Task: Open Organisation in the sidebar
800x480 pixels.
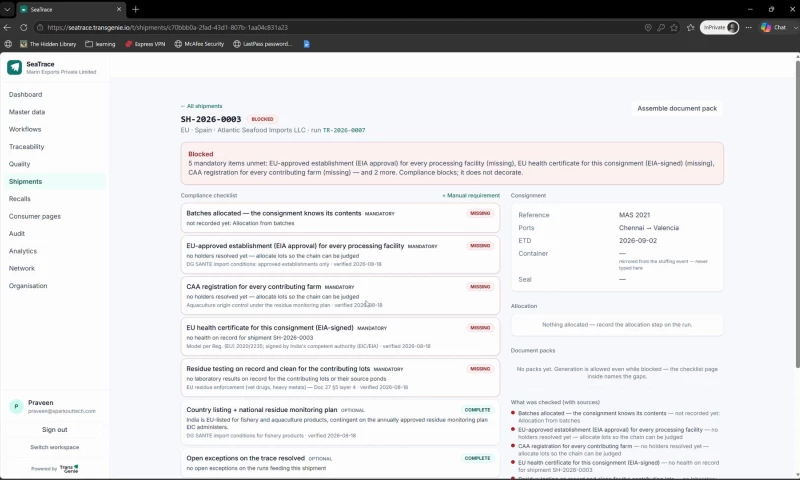Action: click(x=28, y=286)
